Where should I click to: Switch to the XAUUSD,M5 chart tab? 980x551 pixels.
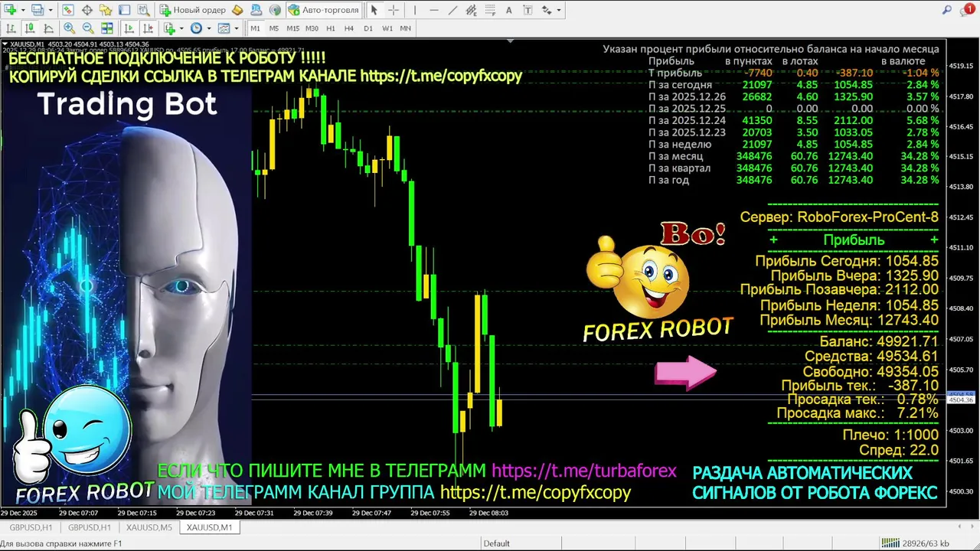(149, 527)
